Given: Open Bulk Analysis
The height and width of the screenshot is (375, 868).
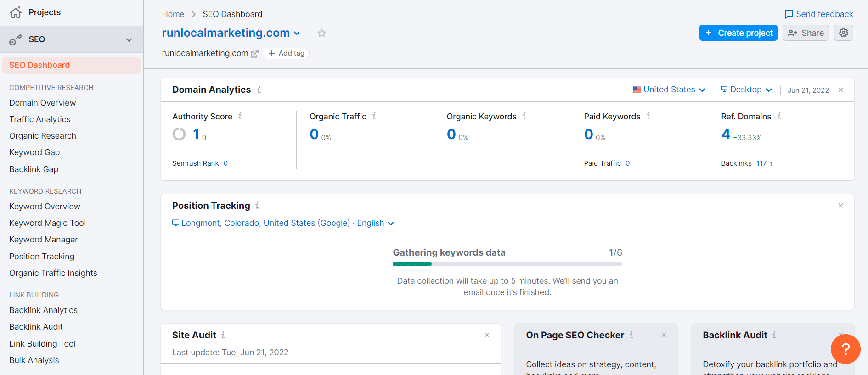Looking at the screenshot, I should (34, 360).
